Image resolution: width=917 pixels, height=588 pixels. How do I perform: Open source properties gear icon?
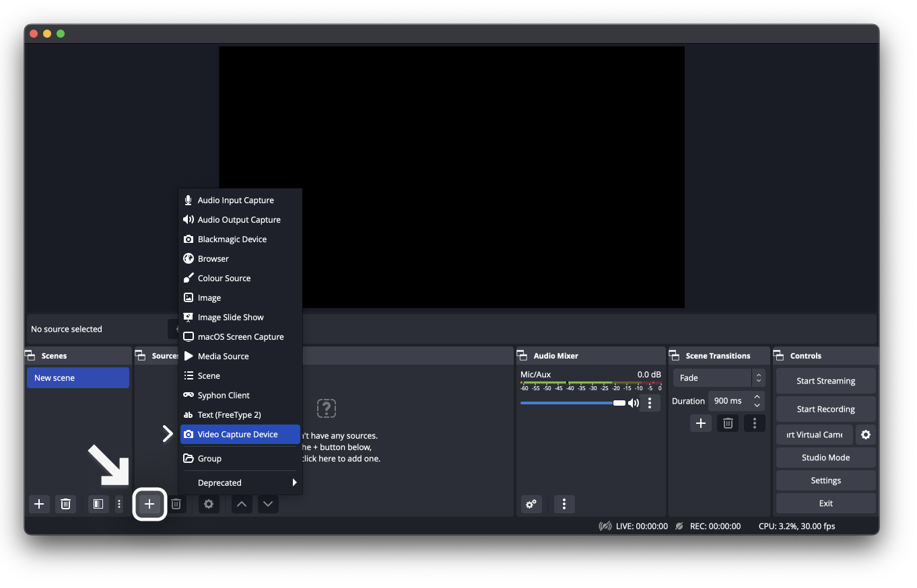209,504
